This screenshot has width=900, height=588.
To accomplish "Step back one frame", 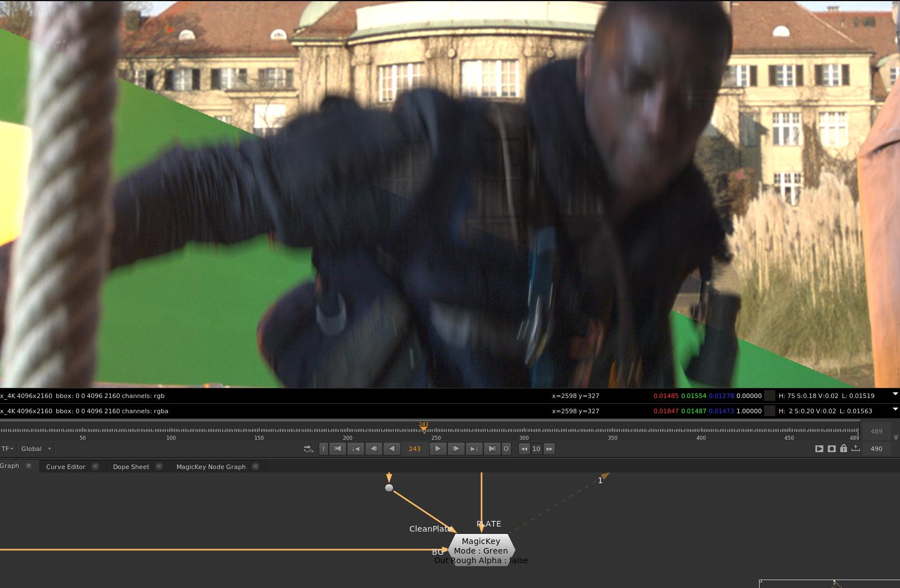I will pyautogui.click(x=373, y=449).
